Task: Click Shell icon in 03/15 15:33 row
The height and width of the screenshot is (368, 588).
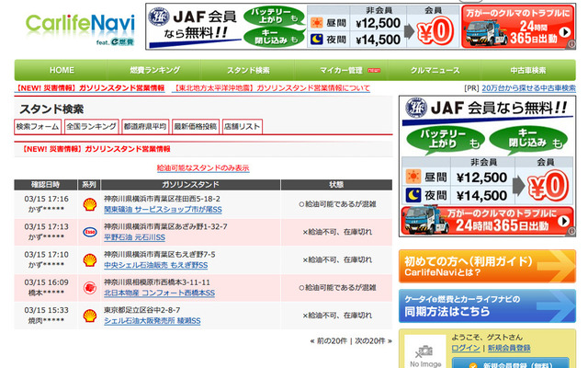Action: point(90,316)
